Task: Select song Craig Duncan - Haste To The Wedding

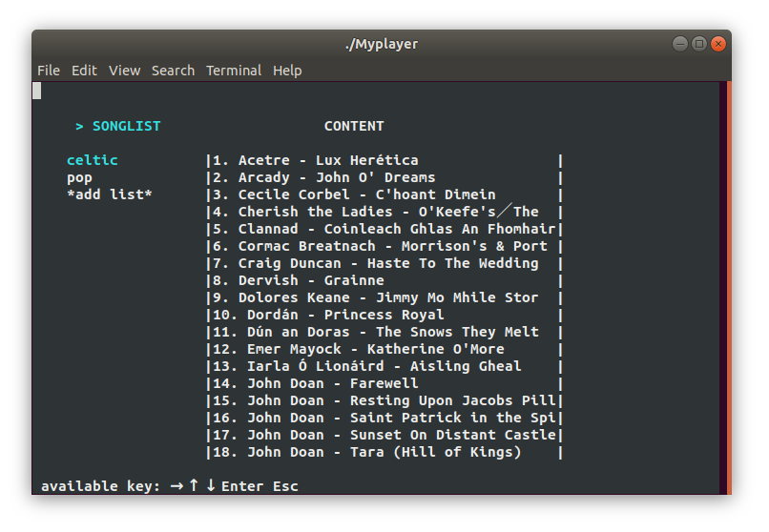Action: pyautogui.click(x=376, y=263)
